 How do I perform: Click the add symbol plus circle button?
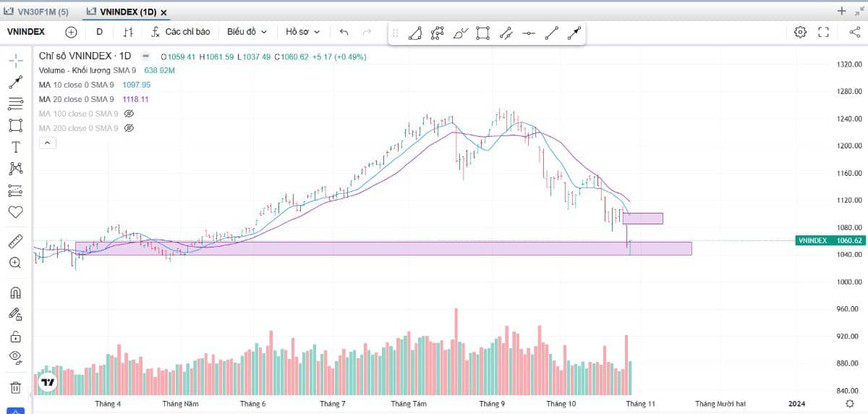[71, 32]
